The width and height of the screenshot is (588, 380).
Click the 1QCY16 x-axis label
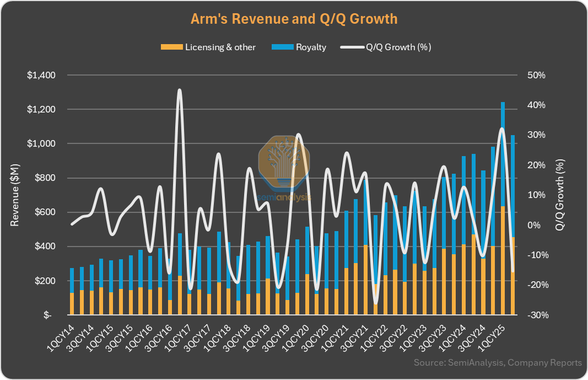(x=139, y=339)
